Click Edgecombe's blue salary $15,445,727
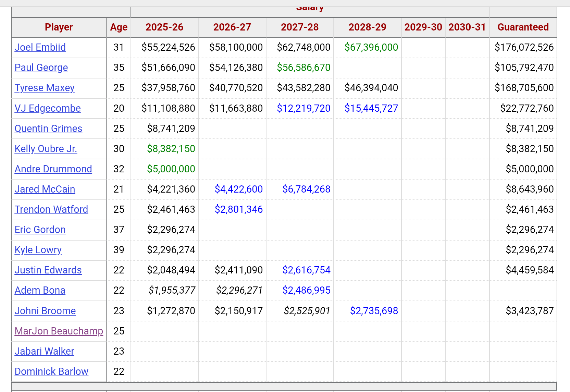The image size is (570, 392). [x=371, y=108]
